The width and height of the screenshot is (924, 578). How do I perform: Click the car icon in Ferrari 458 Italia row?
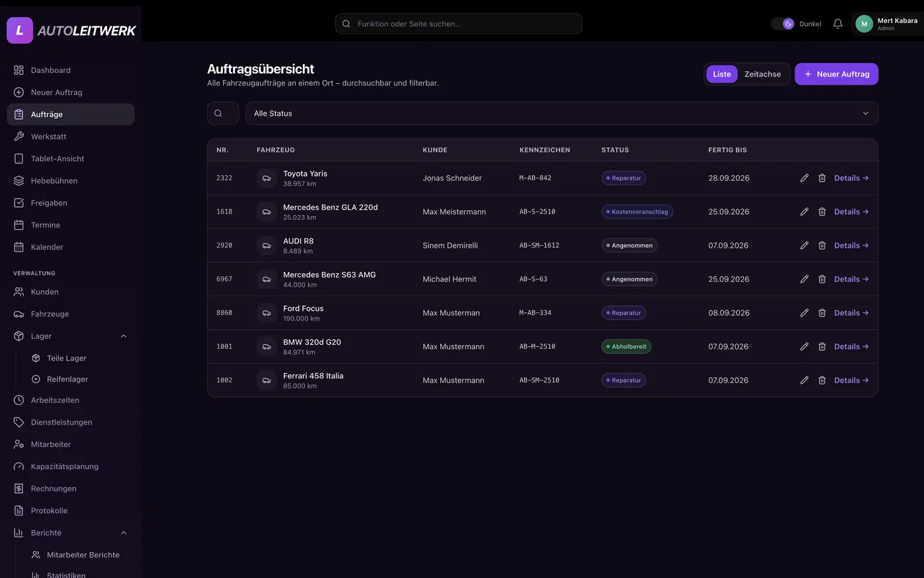[x=267, y=380]
